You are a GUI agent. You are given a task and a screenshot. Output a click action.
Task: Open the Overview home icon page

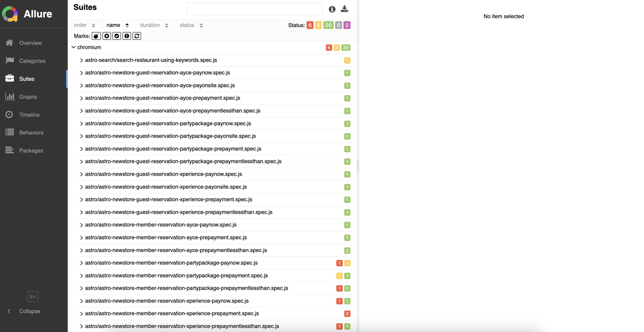click(x=9, y=43)
